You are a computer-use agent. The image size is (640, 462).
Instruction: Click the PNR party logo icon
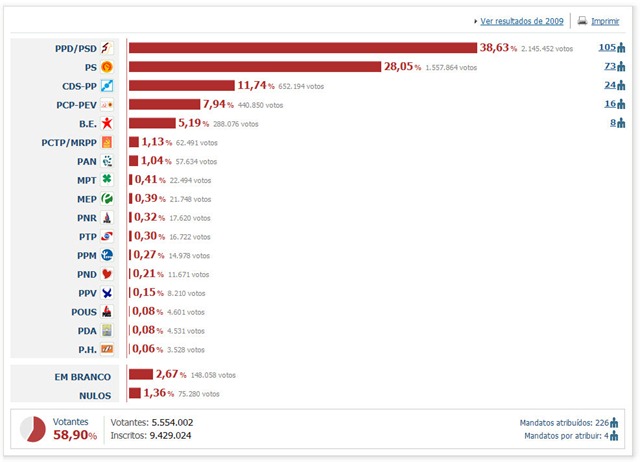(107, 218)
